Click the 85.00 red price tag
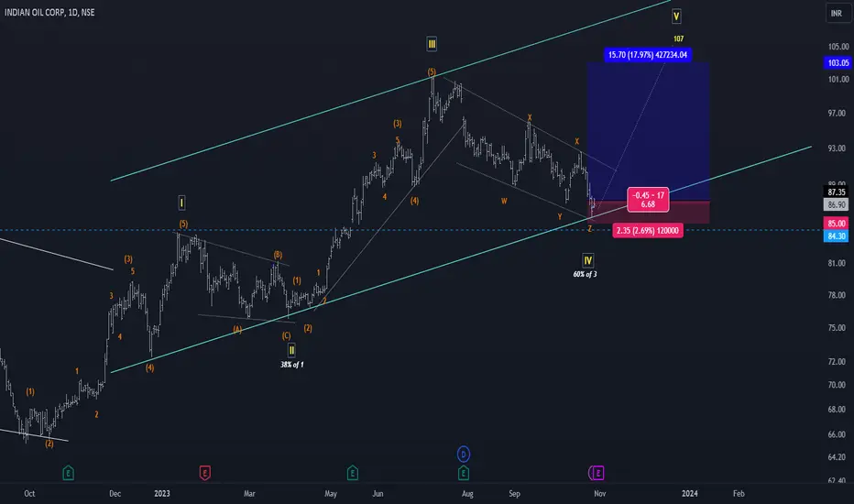Image resolution: width=854 pixels, height=504 pixels. click(837, 224)
